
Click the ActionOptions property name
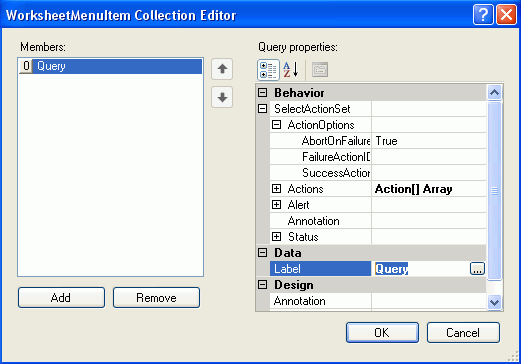[x=321, y=125]
